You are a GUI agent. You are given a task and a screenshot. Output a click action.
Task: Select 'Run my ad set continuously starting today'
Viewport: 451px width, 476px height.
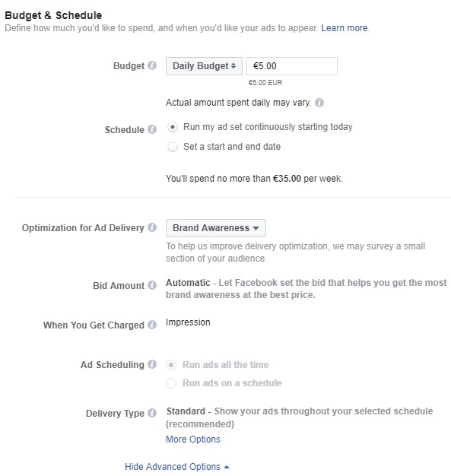point(172,127)
